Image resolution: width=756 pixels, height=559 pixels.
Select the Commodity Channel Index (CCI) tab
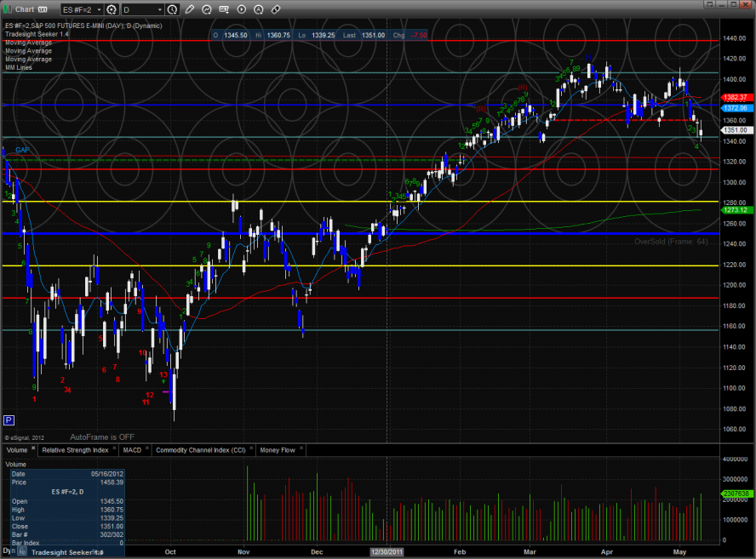199,449
